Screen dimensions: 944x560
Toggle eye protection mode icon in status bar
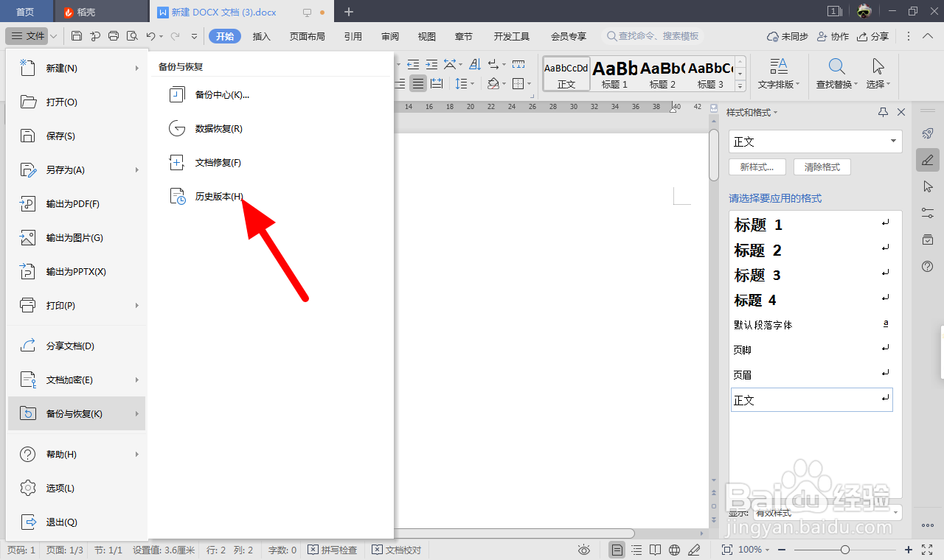coord(584,550)
